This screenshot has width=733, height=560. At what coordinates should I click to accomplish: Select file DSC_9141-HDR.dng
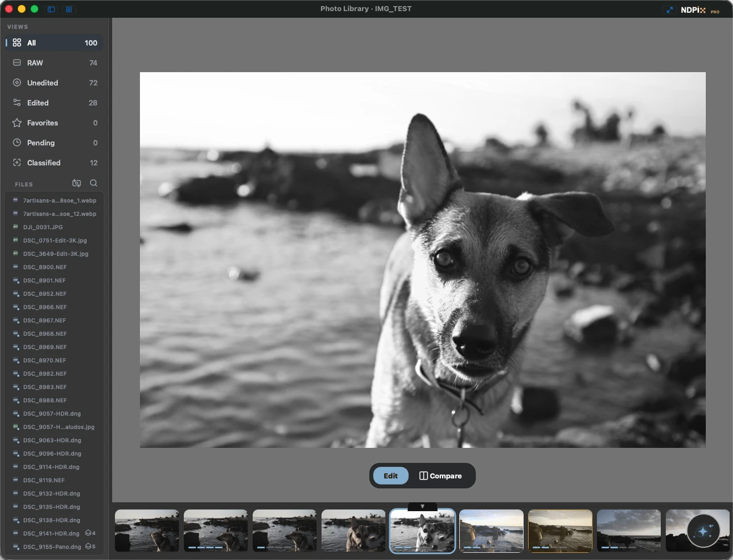tap(54, 533)
